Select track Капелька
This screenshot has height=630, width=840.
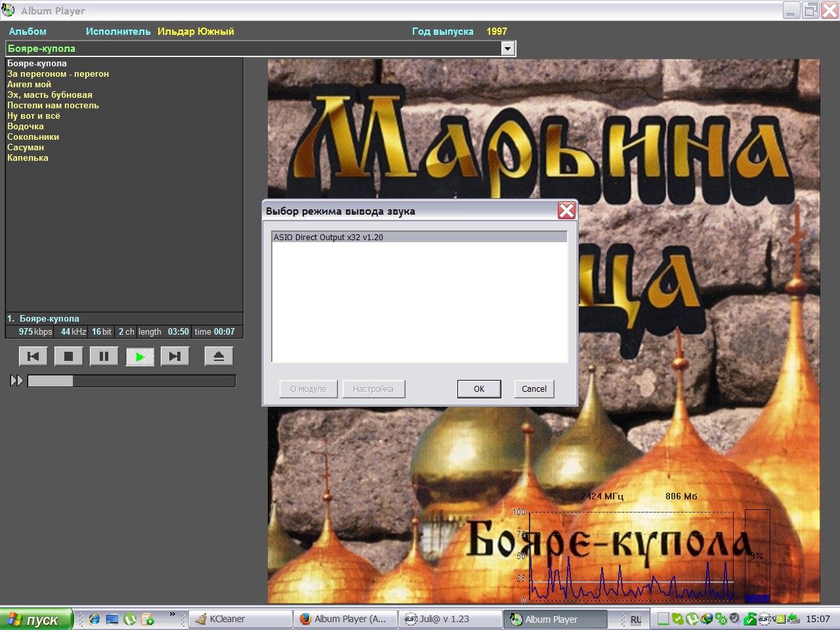(x=28, y=158)
